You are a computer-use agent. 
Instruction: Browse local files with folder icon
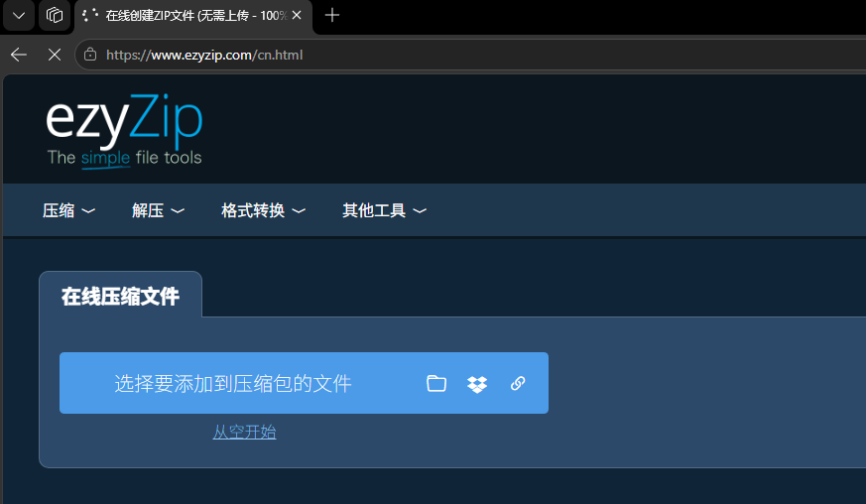point(436,384)
